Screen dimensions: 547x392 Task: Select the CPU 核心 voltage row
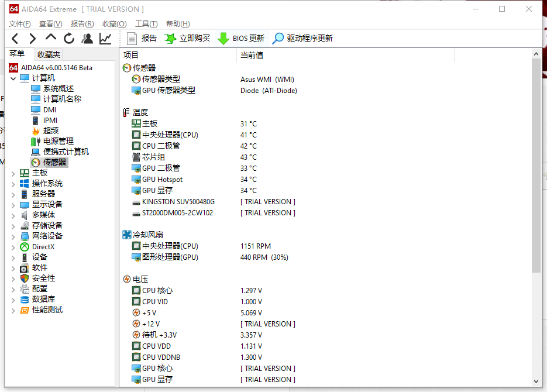pos(325,291)
